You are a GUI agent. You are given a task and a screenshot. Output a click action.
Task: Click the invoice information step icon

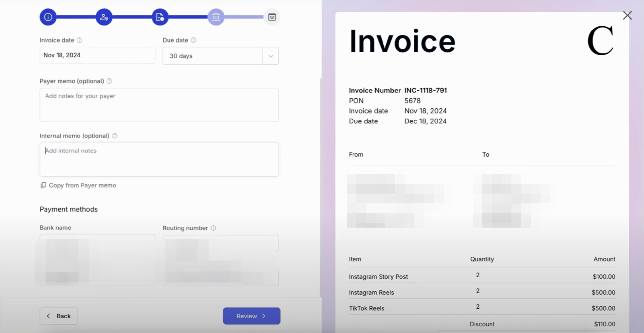[48, 17]
